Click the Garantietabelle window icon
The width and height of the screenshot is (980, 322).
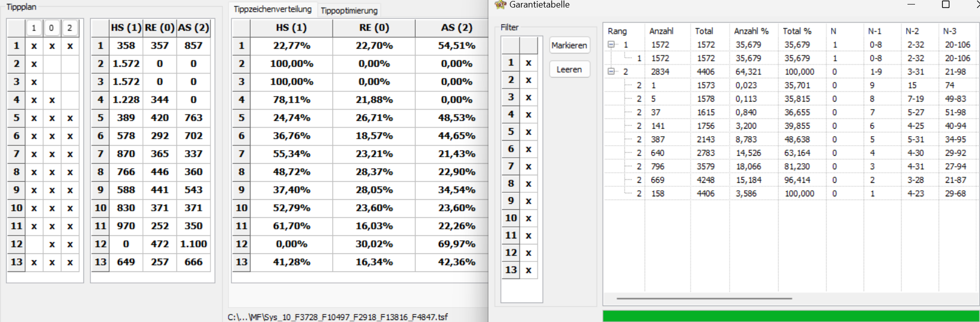pyautogui.click(x=500, y=5)
